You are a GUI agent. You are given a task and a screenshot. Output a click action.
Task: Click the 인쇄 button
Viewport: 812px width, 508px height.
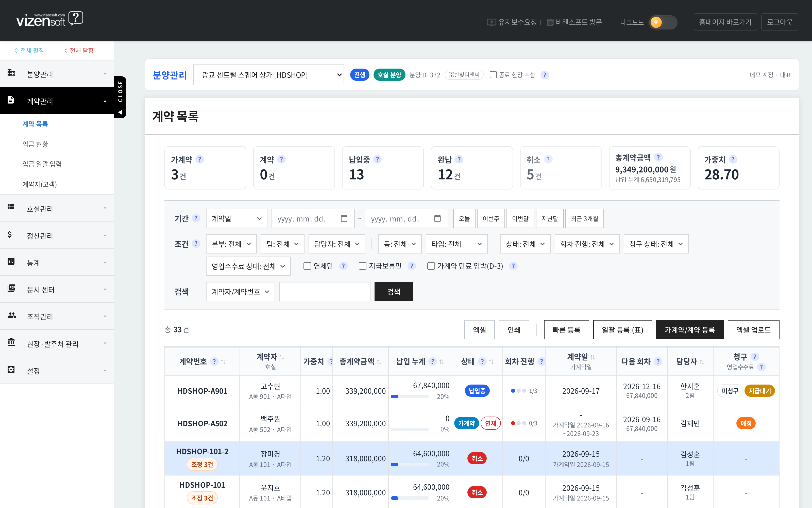click(x=514, y=330)
